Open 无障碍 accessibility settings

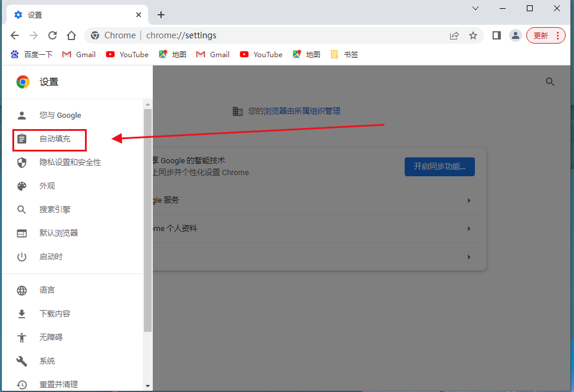[73, 337]
